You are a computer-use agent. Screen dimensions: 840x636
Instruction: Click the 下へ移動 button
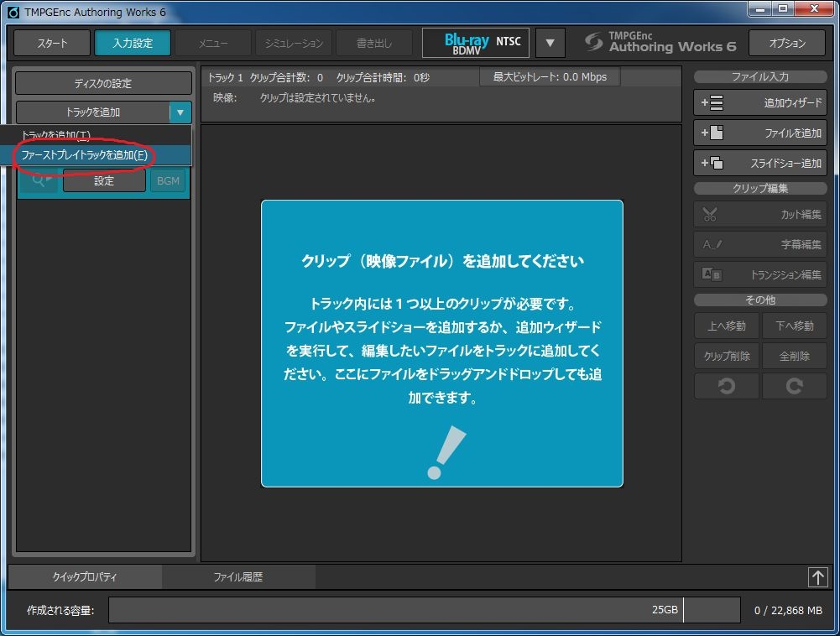pos(794,326)
